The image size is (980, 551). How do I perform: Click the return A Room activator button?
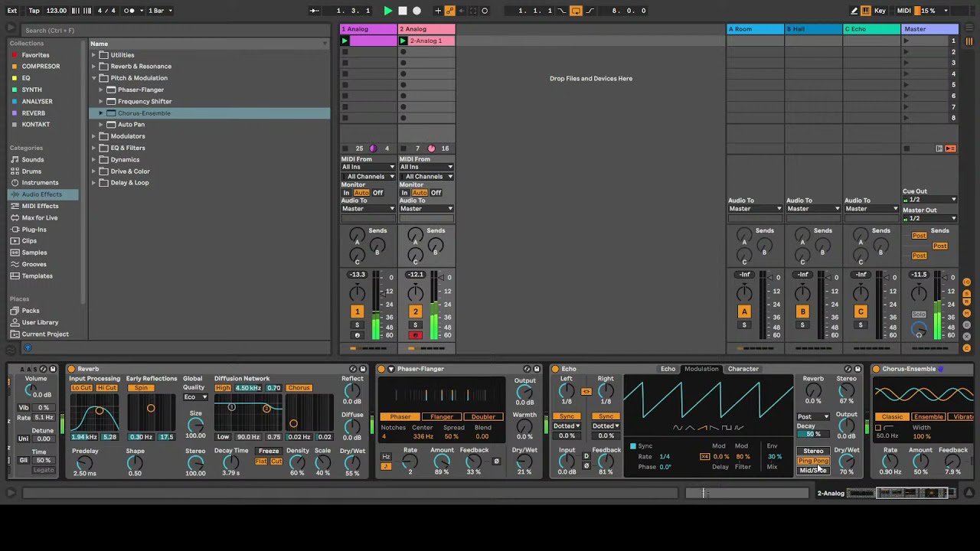coord(744,311)
